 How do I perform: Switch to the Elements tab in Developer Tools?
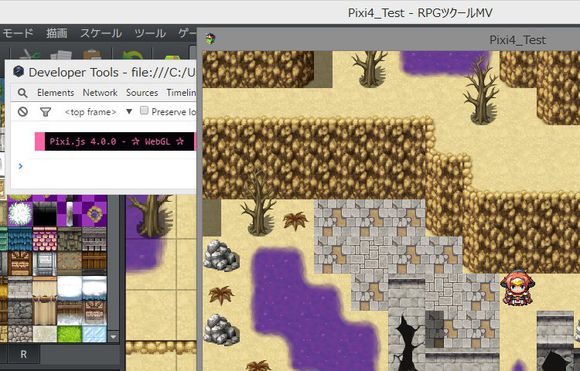point(55,93)
